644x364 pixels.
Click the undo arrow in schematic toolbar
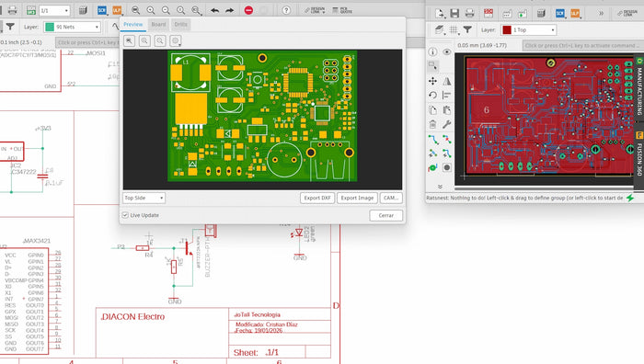[x=214, y=10]
